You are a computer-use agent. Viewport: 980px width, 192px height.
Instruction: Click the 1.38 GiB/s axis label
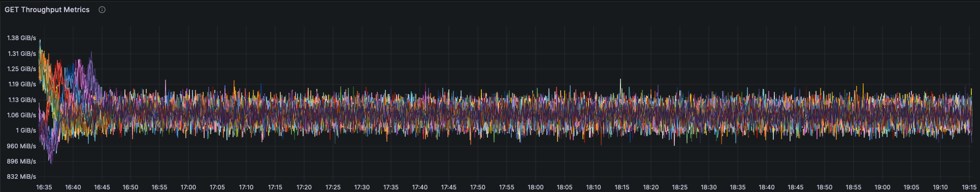point(21,38)
